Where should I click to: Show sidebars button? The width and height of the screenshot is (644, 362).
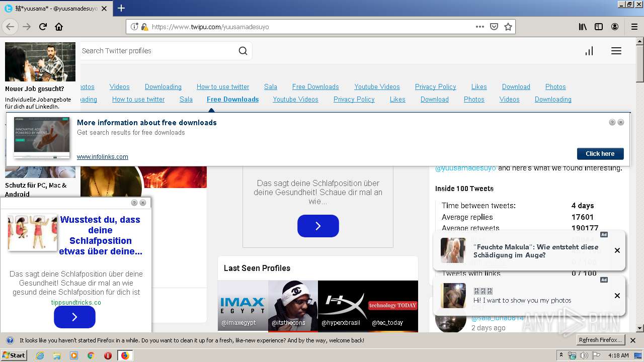point(599,27)
